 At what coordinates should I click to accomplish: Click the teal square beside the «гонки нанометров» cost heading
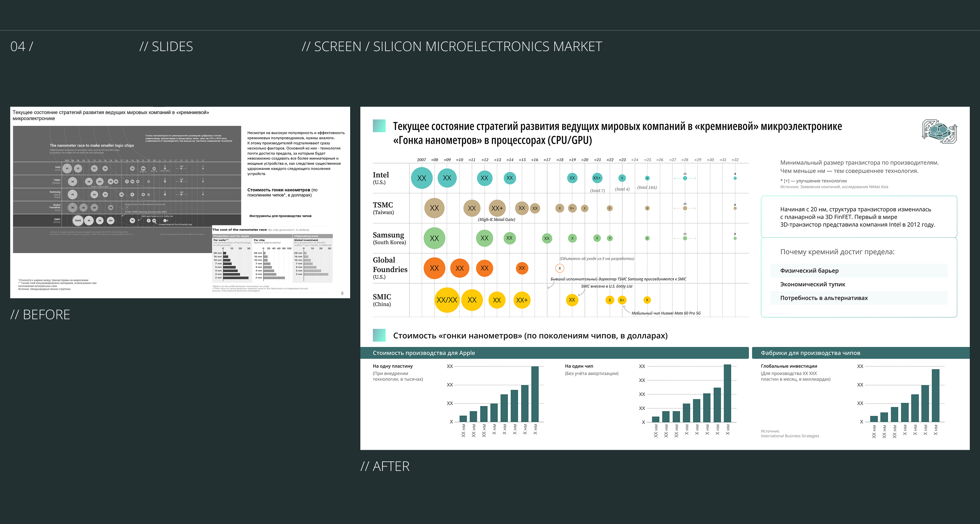(379, 335)
